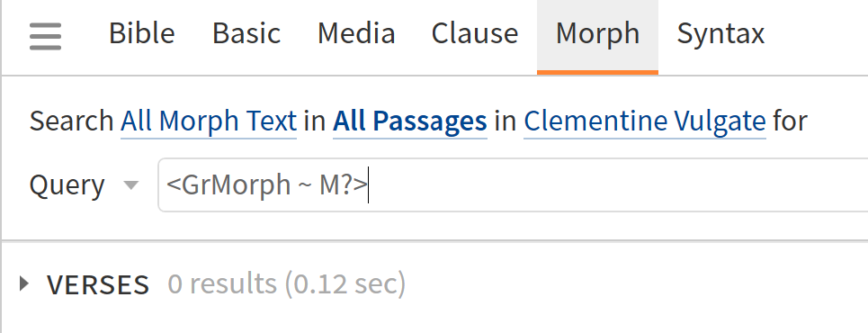This screenshot has height=333, width=868.
Task: Change the All Morph Text search field
Action: [209, 121]
